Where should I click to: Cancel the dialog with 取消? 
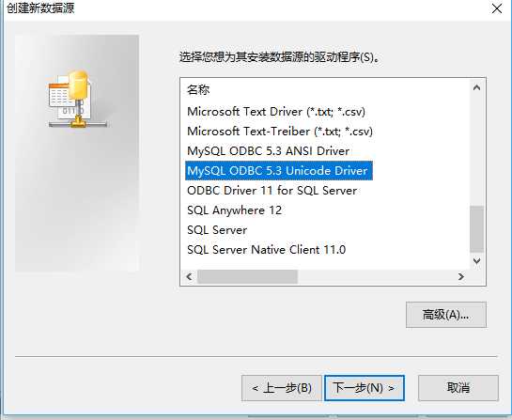[458, 388]
